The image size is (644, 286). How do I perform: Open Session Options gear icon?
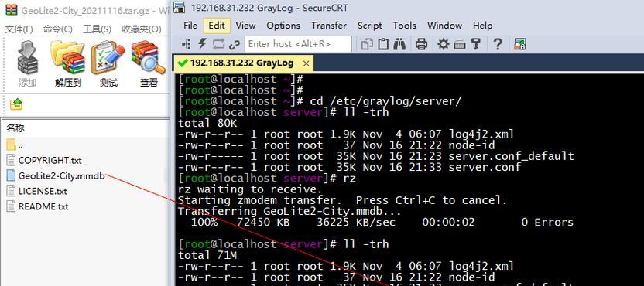point(444,43)
